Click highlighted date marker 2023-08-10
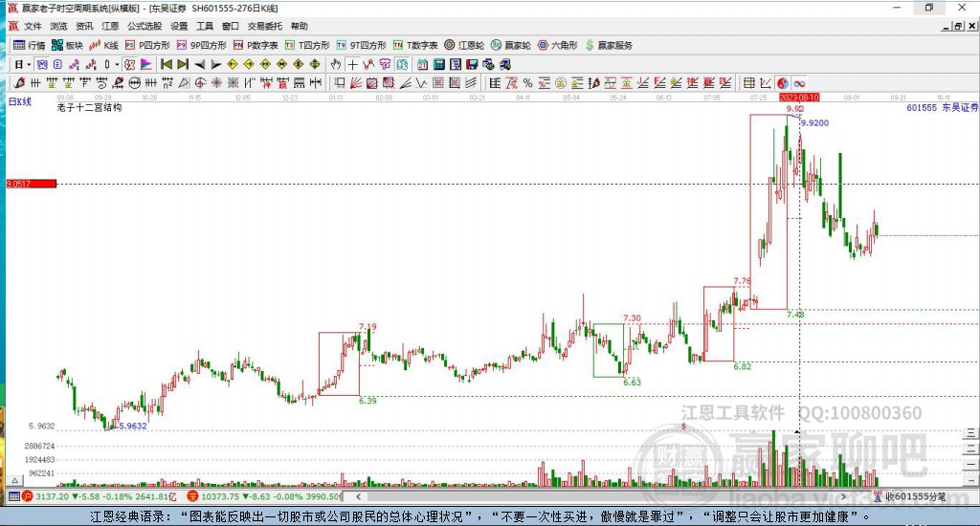The width and height of the screenshot is (980, 526). point(799,99)
